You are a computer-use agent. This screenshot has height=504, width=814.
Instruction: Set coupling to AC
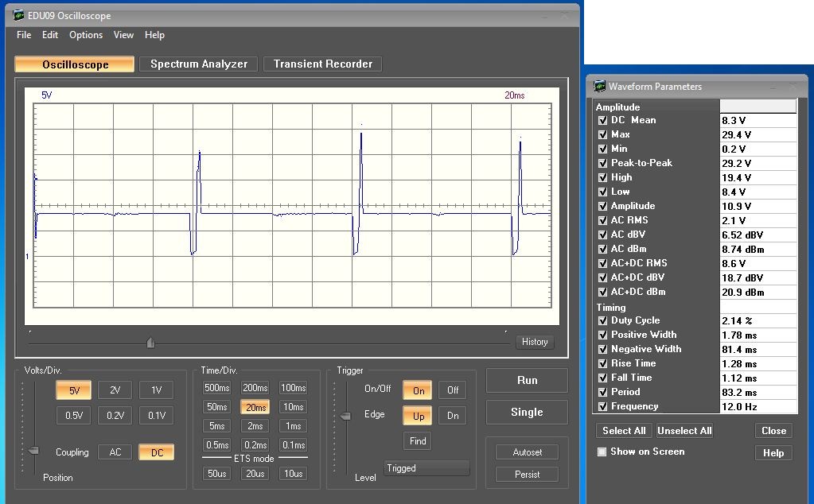(115, 452)
